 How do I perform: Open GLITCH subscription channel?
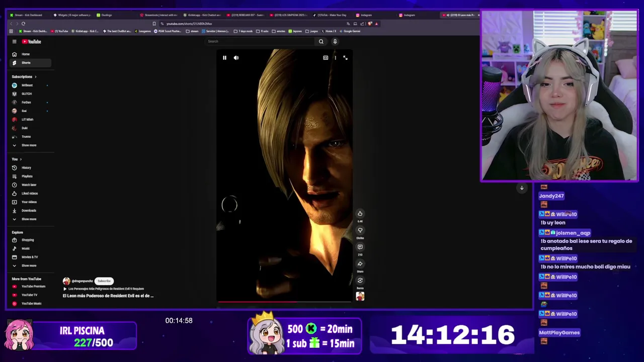30,94
